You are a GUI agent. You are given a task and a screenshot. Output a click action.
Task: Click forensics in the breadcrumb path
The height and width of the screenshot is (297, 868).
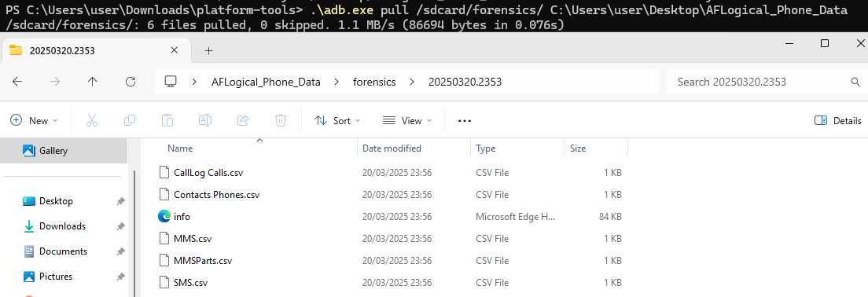pos(375,82)
